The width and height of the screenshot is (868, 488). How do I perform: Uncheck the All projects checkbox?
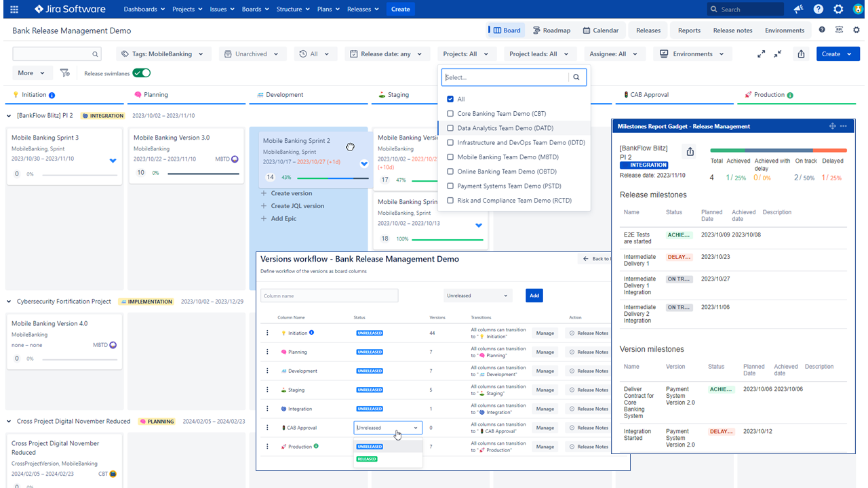[x=450, y=99]
